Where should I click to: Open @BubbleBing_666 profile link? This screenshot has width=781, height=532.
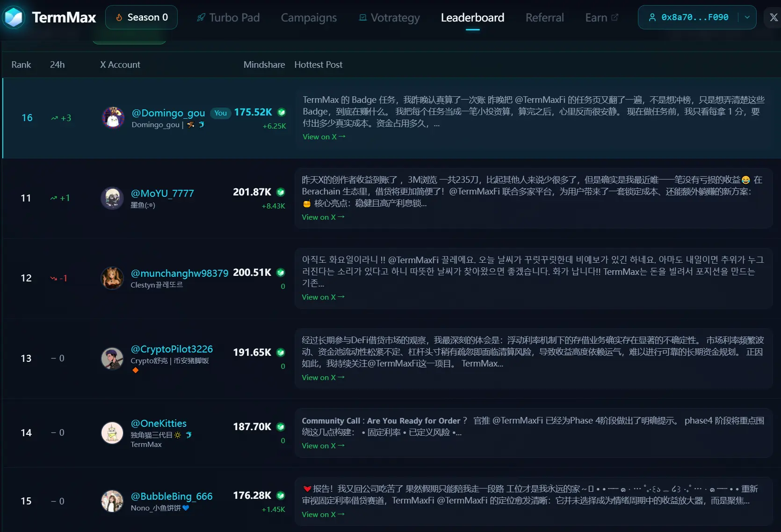pos(172,496)
